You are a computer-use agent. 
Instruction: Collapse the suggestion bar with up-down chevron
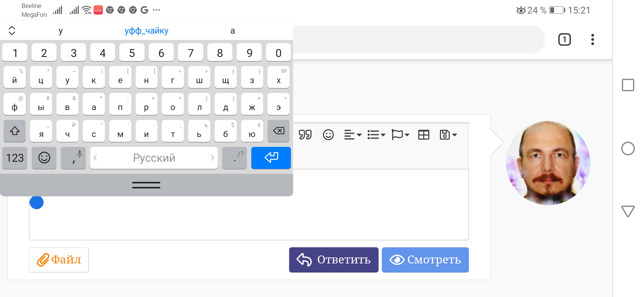tap(12, 31)
